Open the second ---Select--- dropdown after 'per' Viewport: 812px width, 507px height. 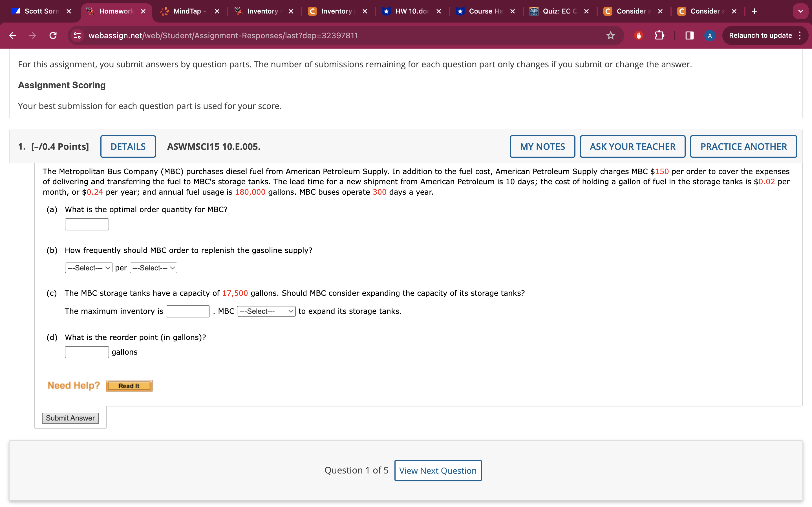(153, 268)
